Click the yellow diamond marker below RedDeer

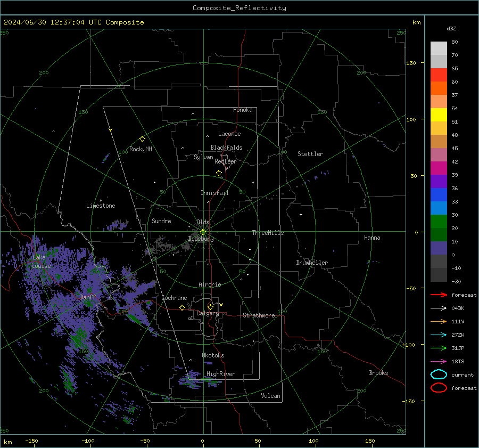click(219, 173)
